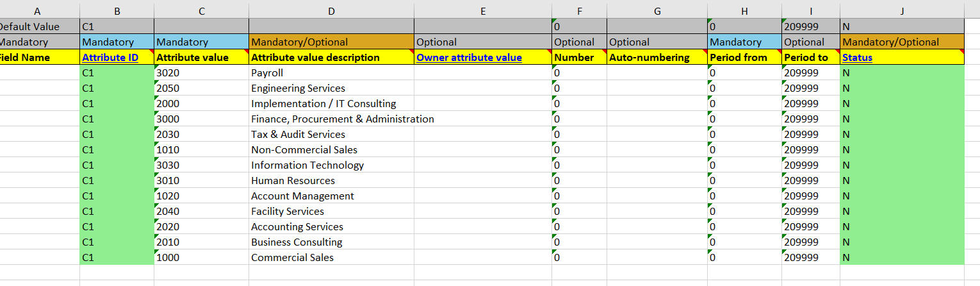
Task: Select Period to 209999 in Human Resources row
Action: [x=811, y=180]
